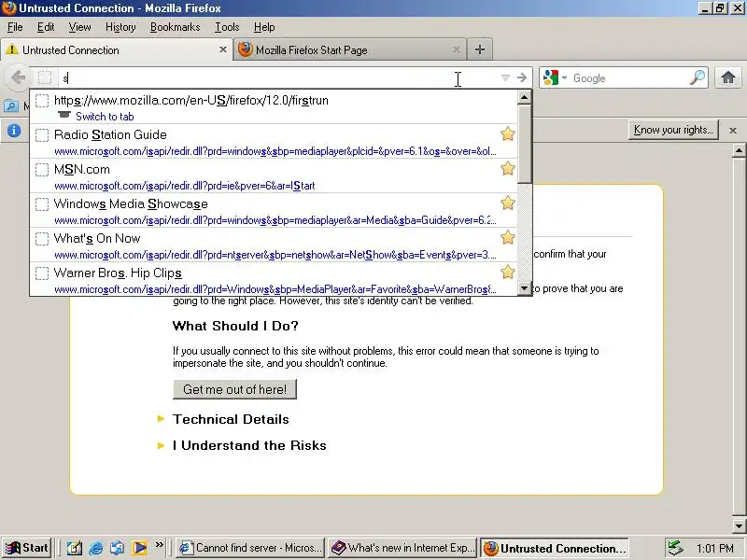
Task: Open the View menu
Action: [79, 27]
